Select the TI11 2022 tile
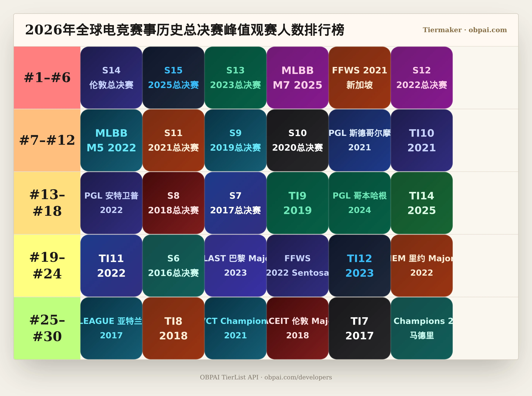The height and width of the screenshot is (396, 532). click(111, 266)
